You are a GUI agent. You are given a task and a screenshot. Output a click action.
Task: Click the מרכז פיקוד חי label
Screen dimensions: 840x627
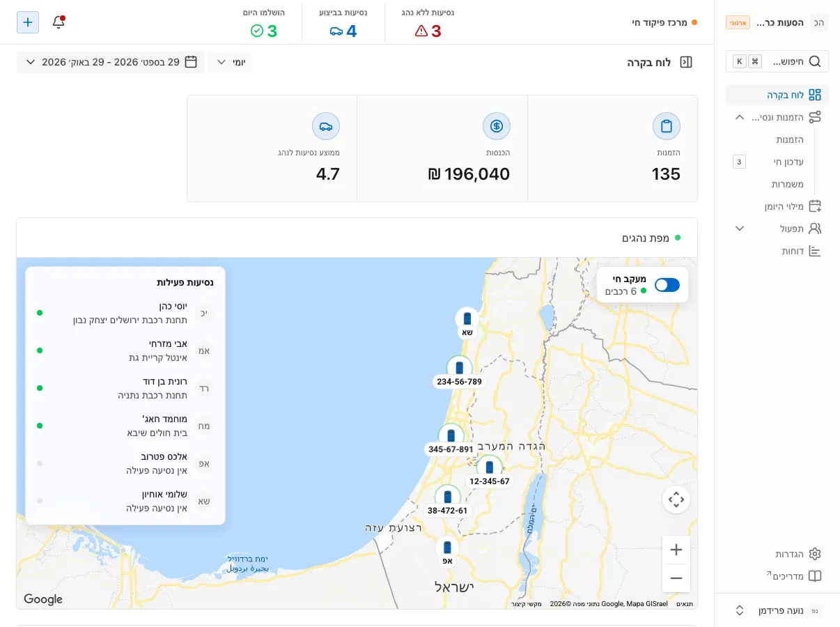click(x=660, y=22)
